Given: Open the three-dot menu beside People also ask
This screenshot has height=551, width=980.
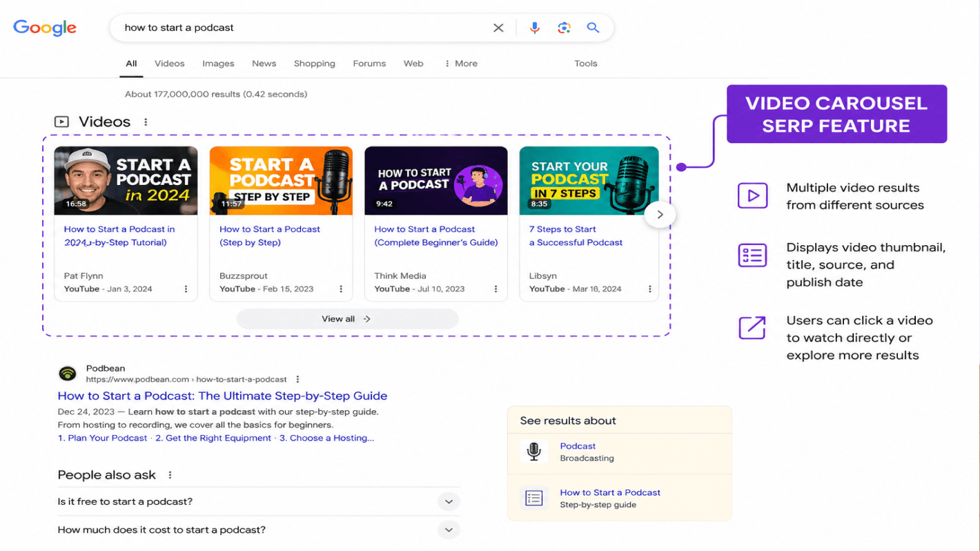Looking at the screenshot, I should click(x=170, y=474).
